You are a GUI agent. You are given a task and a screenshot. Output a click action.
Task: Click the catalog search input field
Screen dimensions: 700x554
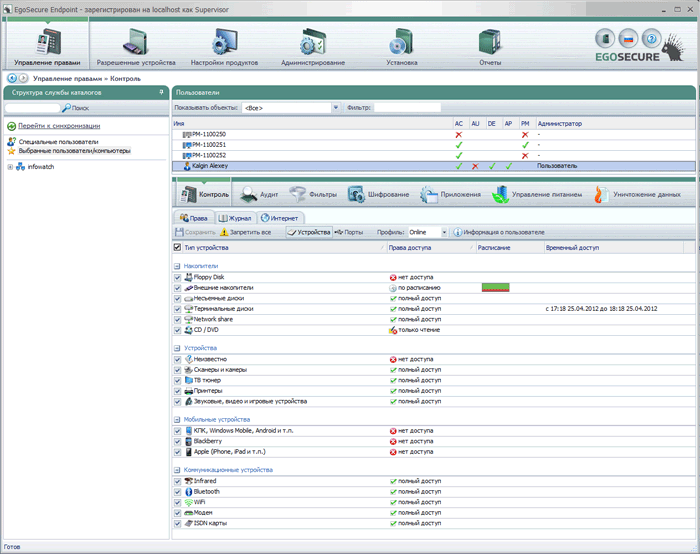(32, 108)
